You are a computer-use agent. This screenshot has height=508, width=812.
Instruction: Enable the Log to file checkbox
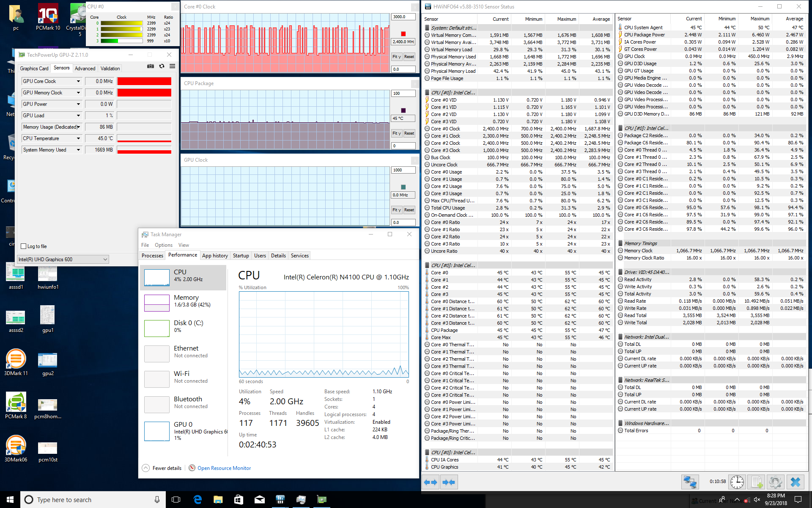[24, 246]
